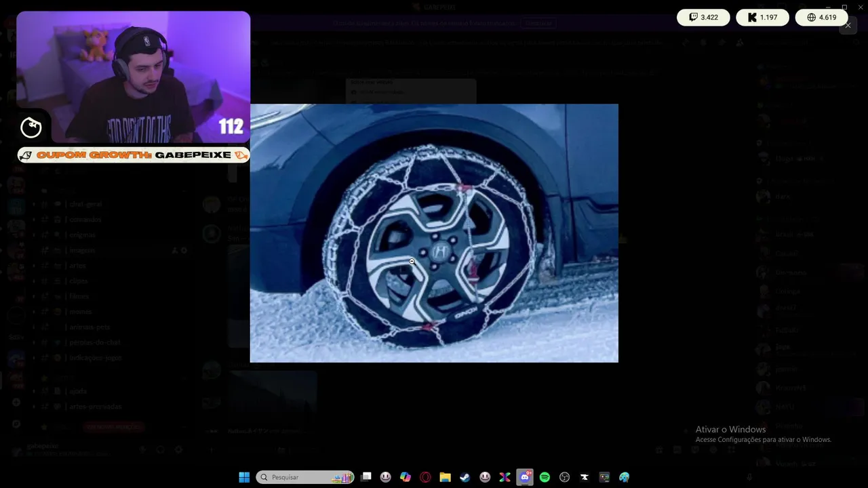The width and height of the screenshot is (868, 488).
Task: Open OBS Studio from the taskbar
Action: (x=564, y=477)
